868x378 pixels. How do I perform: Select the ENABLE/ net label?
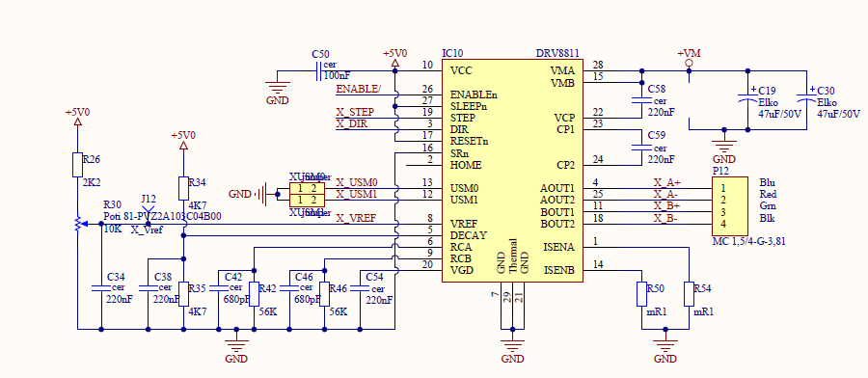pyautogui.click(x=358, y=89)
